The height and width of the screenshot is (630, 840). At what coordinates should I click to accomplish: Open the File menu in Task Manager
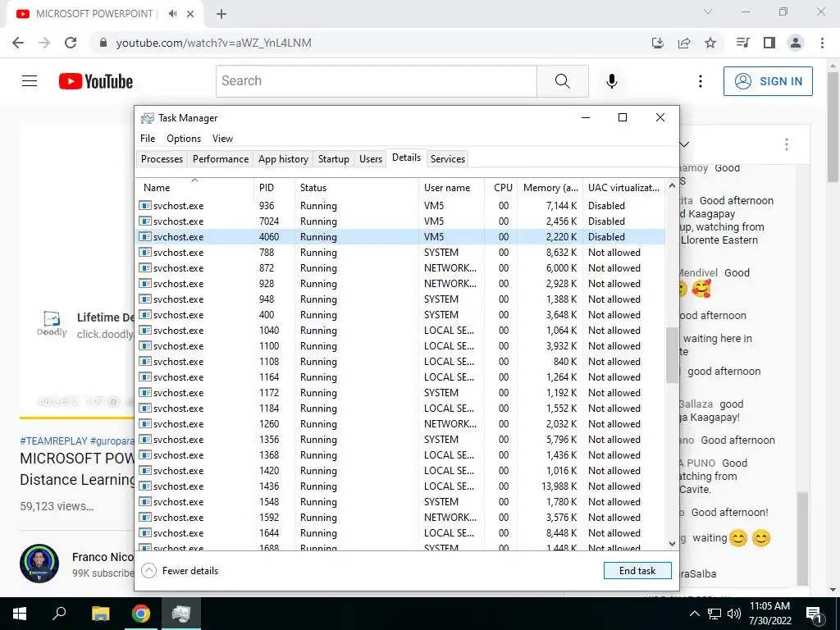(148, 138)
